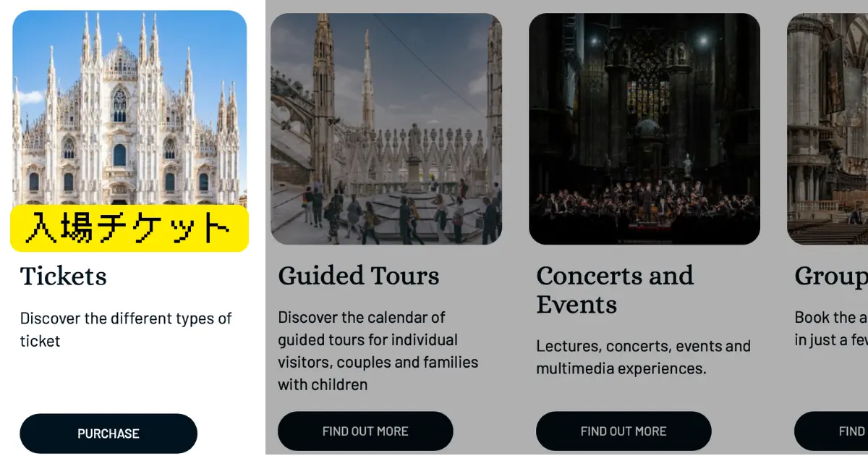Click FIND OUT MORE under Guided Tours
Viewport: 868px width, 456px height.
coord(365,431)
